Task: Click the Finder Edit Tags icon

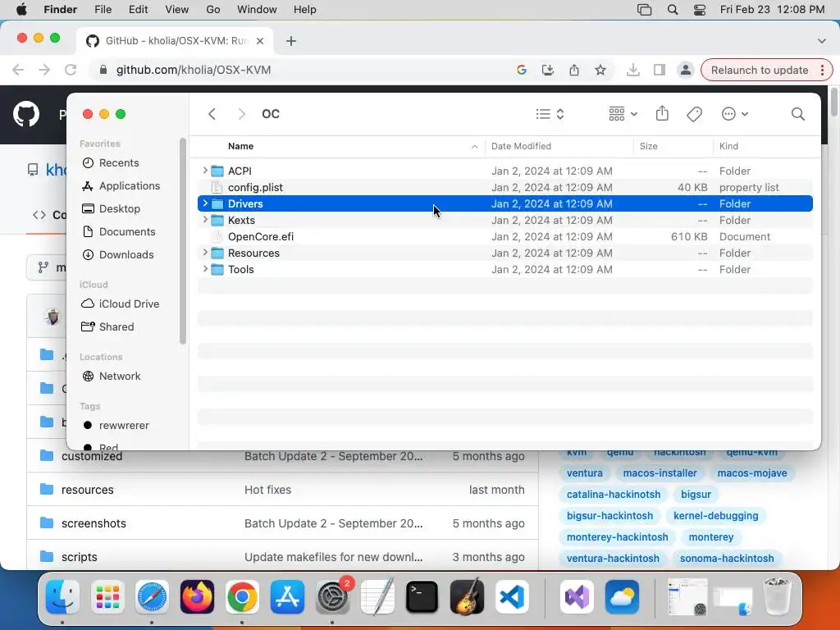Action: pyautogui.click(x=694, y=114)
